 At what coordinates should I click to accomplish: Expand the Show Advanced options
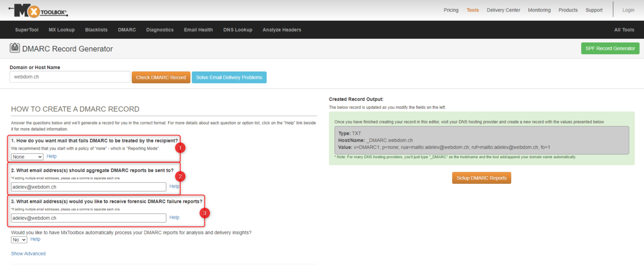click(x=28, y=253)
